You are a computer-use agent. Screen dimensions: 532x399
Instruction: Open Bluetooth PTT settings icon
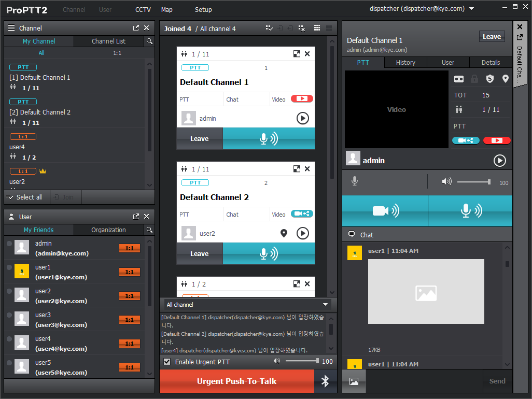tap(325, 381)
